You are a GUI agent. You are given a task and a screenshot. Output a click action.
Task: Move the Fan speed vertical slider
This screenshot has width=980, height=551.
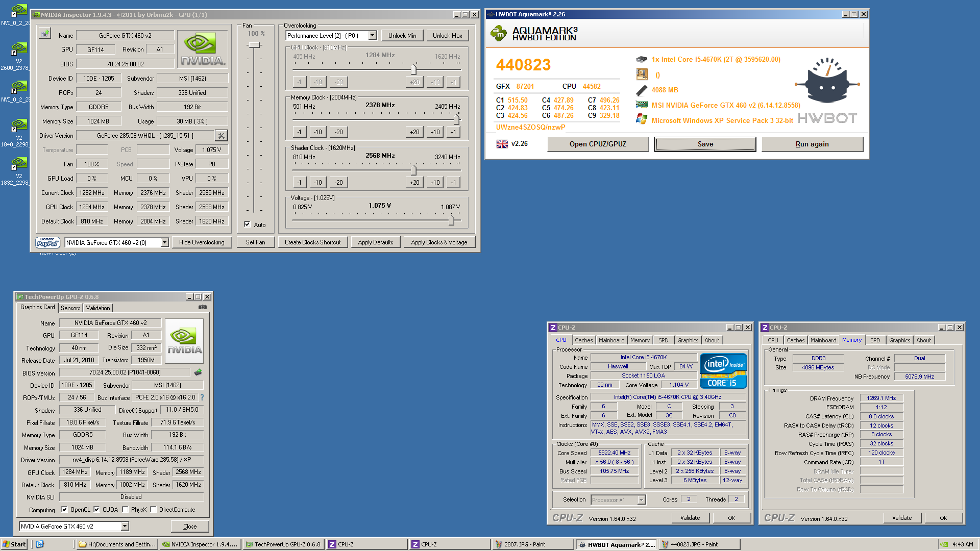point(254,45)
